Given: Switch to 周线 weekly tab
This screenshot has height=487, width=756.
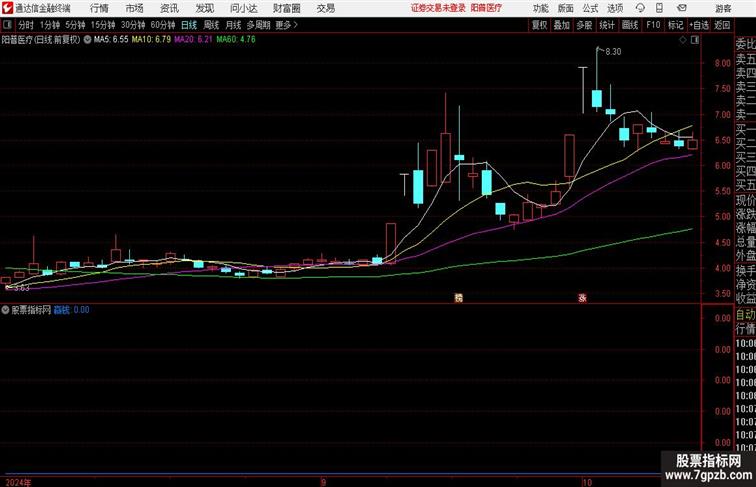Looking at the screenshot, I should pyautogui.click(x=211, y=25).
